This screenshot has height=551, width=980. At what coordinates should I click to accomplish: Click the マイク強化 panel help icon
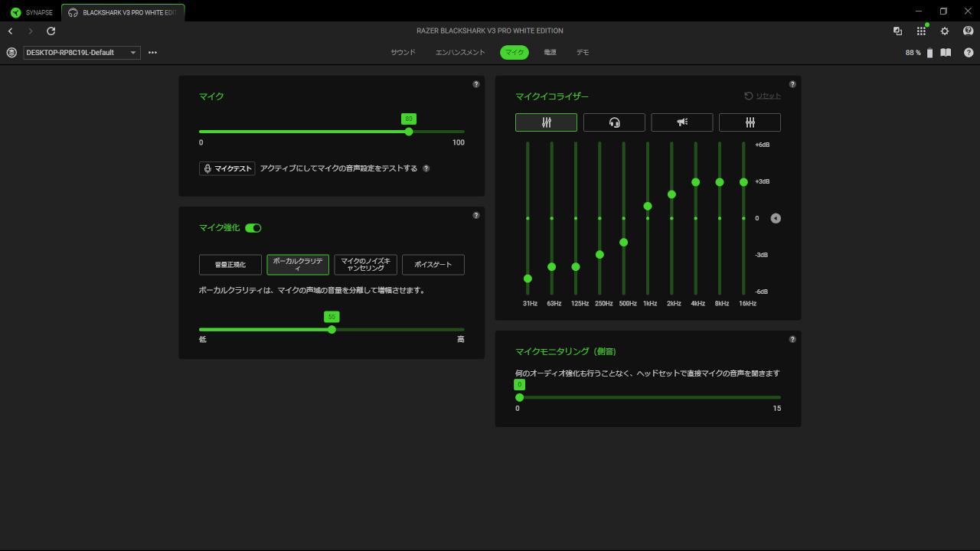pyautogui.click(x=476, y=215)
